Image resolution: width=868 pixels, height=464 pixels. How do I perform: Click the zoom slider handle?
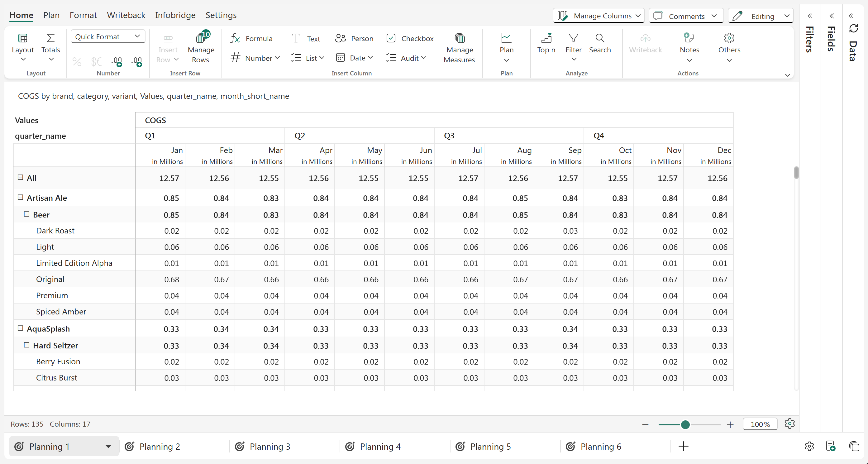[x=685, y=424]
